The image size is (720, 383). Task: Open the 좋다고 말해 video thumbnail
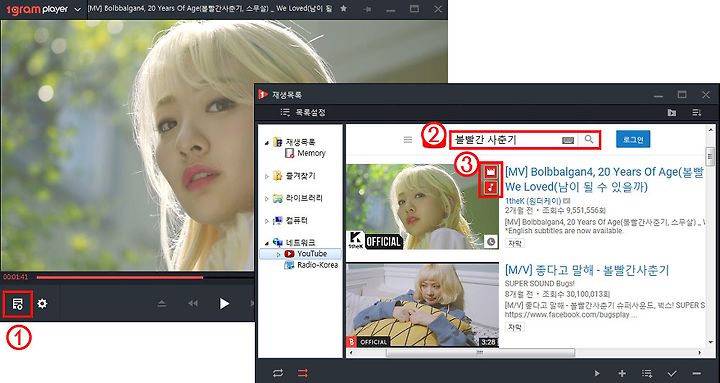(422, 305)
